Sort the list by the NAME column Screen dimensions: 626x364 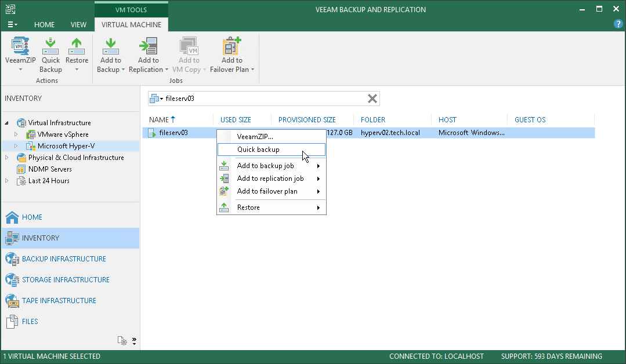click(x=159, y=119)
